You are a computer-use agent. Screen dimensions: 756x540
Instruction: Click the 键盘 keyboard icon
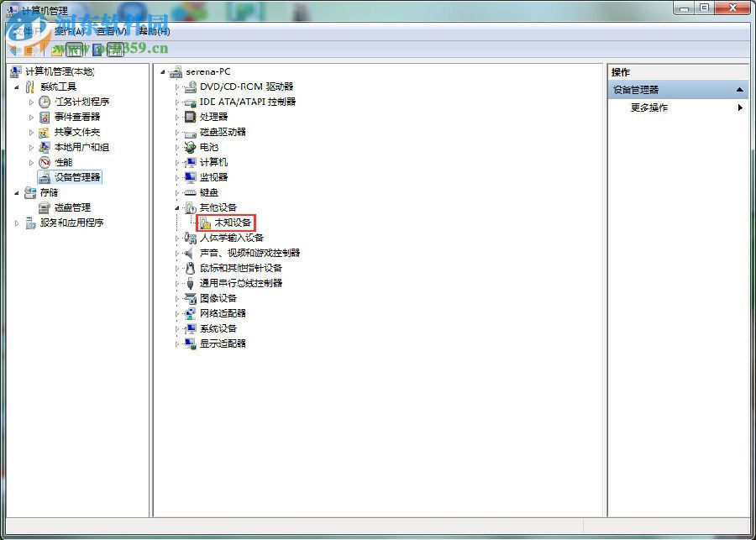(x=191, y=192)
